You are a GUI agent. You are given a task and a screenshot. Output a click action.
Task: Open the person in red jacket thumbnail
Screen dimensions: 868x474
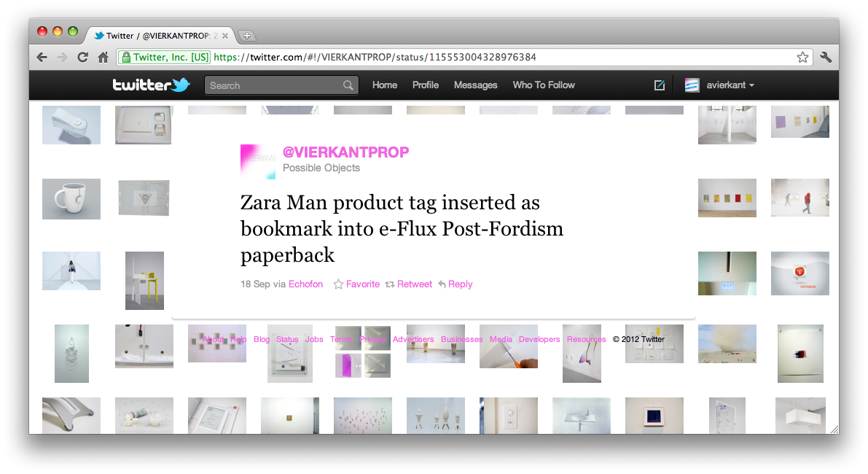point(800,198)
